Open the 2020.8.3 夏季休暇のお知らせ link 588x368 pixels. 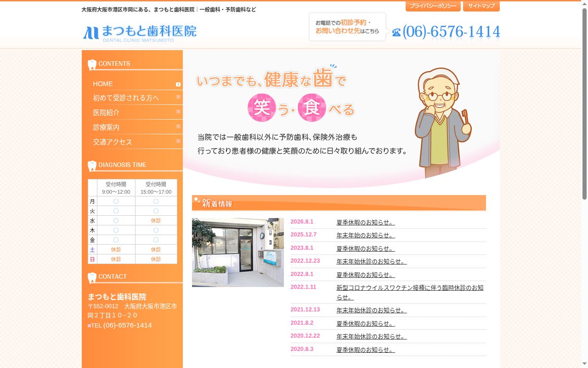coord(366,350)
